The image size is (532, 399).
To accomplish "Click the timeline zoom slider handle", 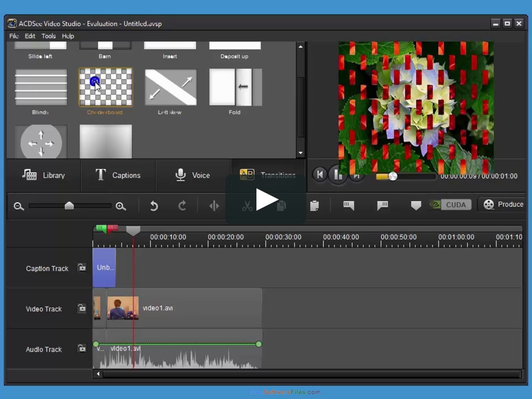I will 69,206.
